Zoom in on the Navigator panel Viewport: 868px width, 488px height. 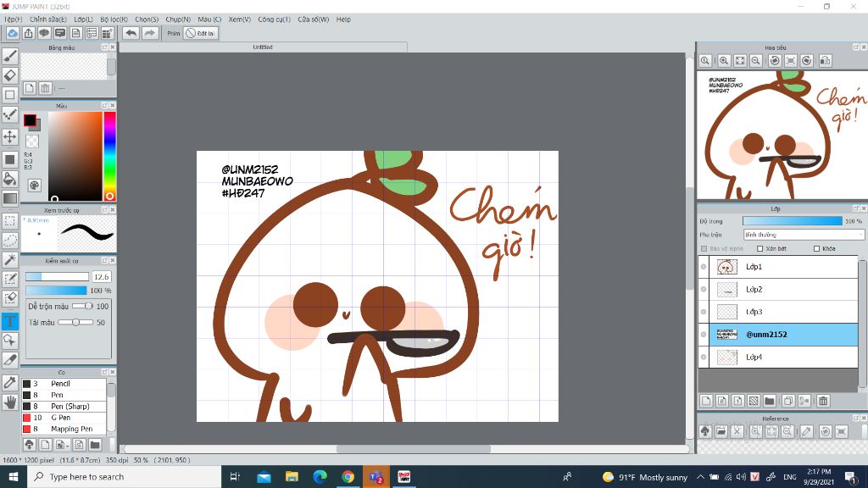724,61
